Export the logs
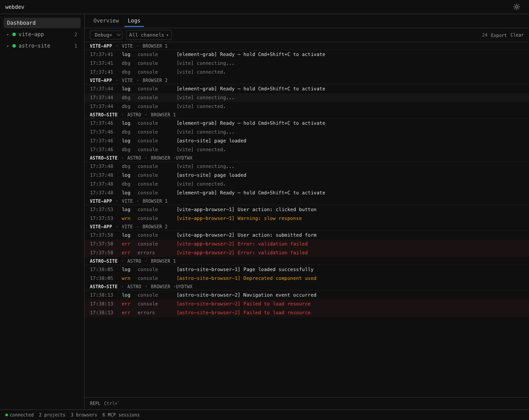The height and width of the screenshot is (420, 529). pos(499,35)
